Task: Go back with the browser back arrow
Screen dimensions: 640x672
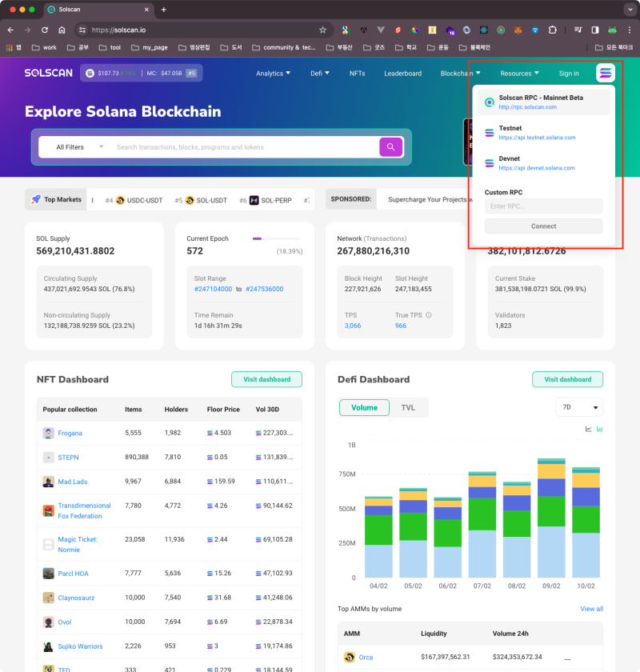Action: click(10, 30)
